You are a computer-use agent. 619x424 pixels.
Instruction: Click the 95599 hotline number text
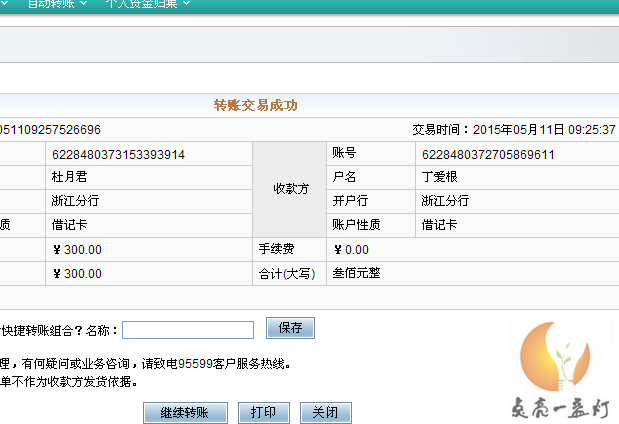(x=195, y=364)
